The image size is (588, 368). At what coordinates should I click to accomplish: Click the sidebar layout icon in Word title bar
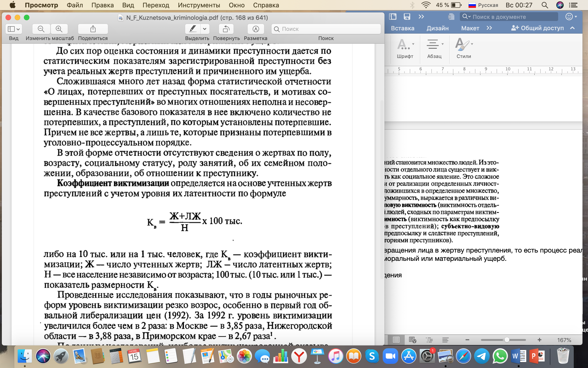(x=393, y=17)
